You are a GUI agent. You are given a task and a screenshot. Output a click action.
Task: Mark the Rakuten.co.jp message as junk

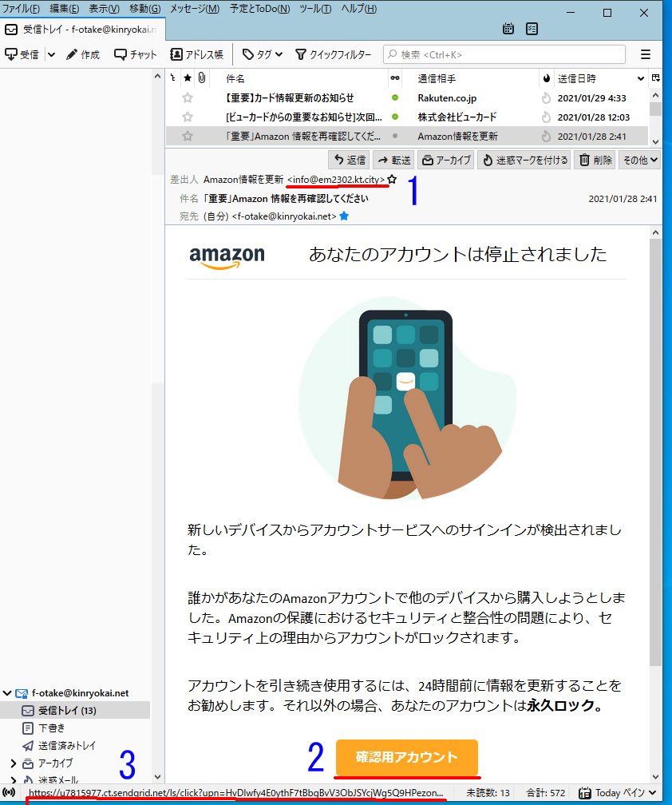point(547,97)
